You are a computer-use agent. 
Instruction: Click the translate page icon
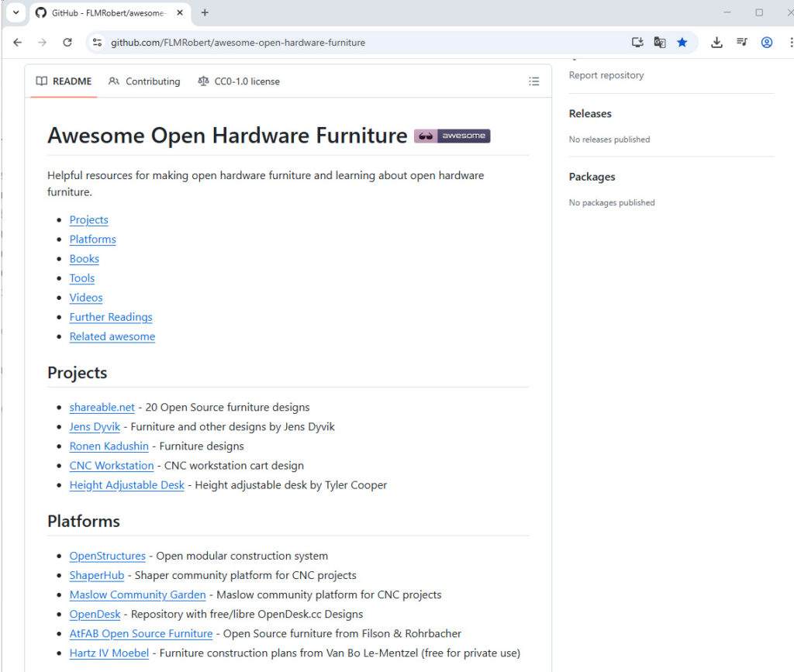pos(660,43)
